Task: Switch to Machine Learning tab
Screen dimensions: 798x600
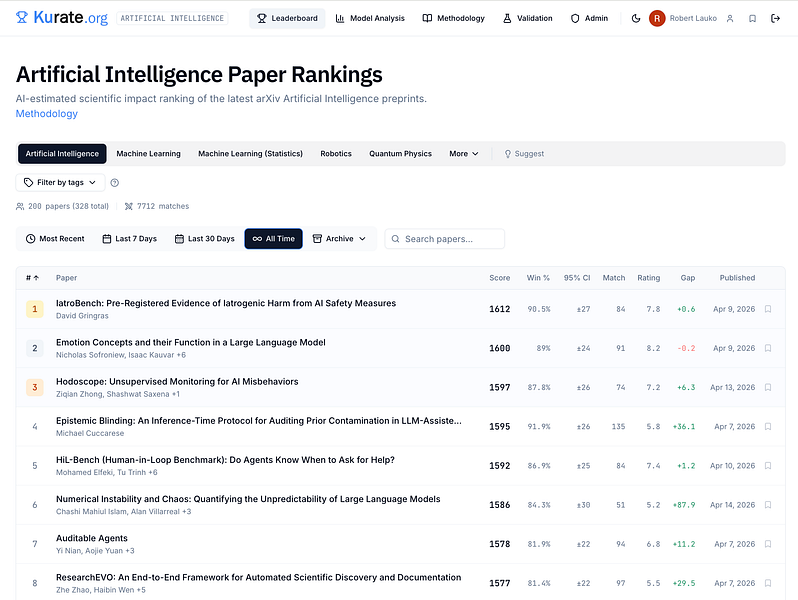Action: [149, 154]
